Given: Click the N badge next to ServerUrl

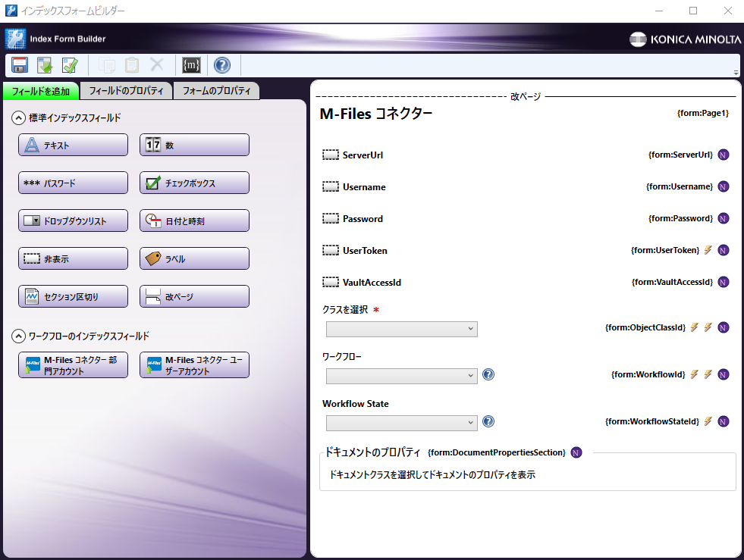Looking at the screenshot, I should tap(723, 155).
